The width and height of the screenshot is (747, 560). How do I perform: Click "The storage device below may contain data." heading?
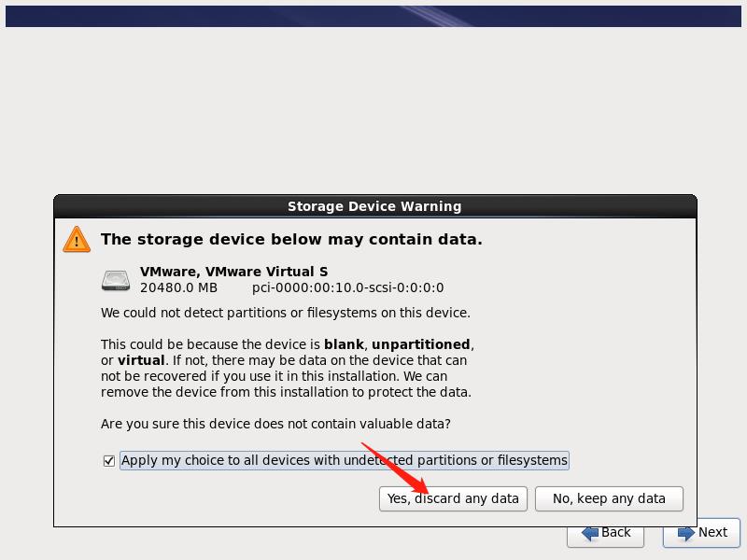(291, 239)
